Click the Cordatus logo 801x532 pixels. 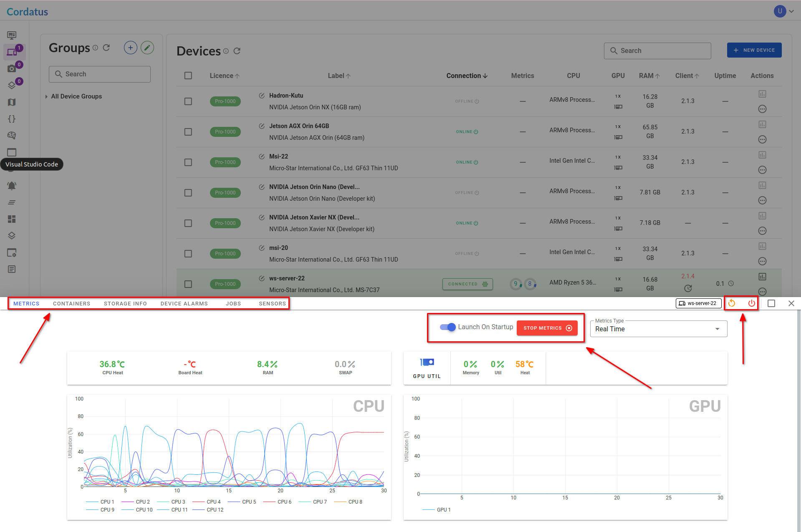27,12
